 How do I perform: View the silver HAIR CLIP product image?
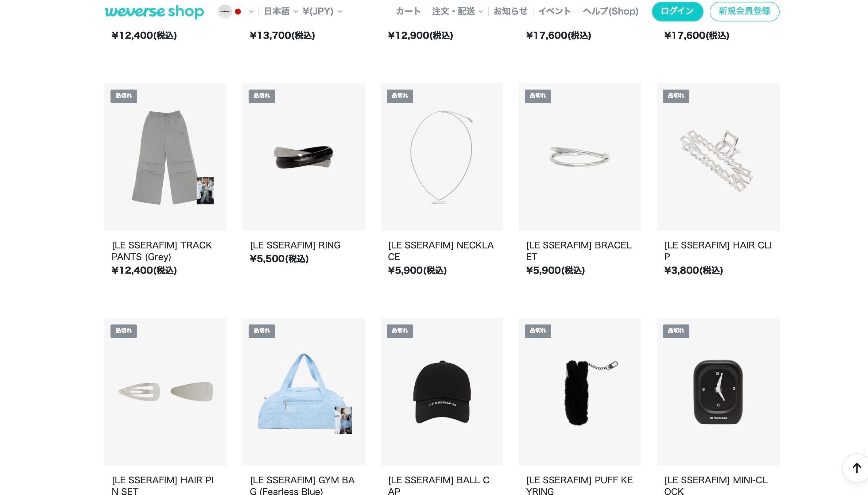pos(718,157)
